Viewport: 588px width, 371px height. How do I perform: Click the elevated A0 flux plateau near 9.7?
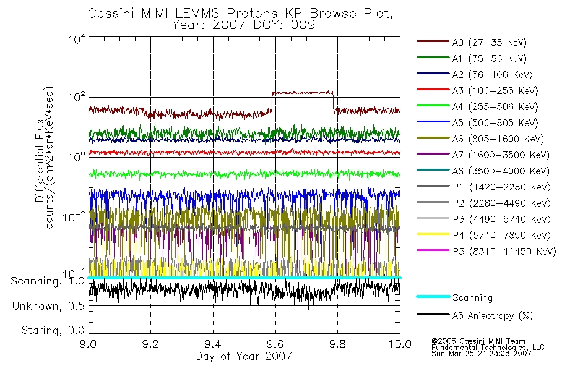tap(302, 92)
